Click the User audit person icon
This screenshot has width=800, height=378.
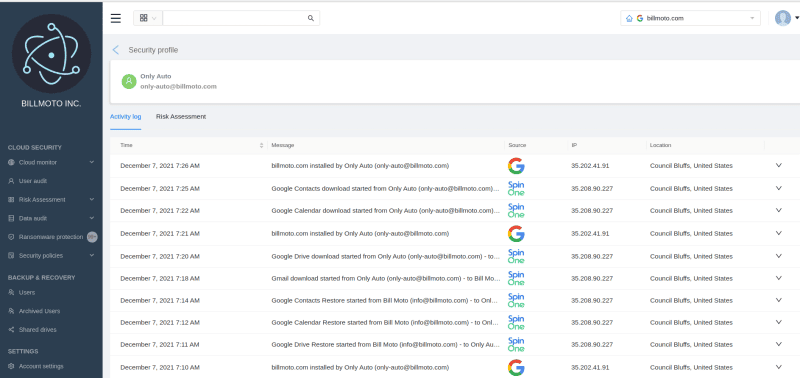tap(11, 181)
